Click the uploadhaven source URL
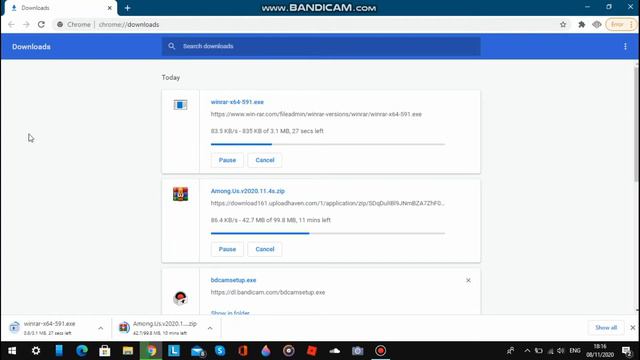The image size is (640, 360). coord(327,203)
